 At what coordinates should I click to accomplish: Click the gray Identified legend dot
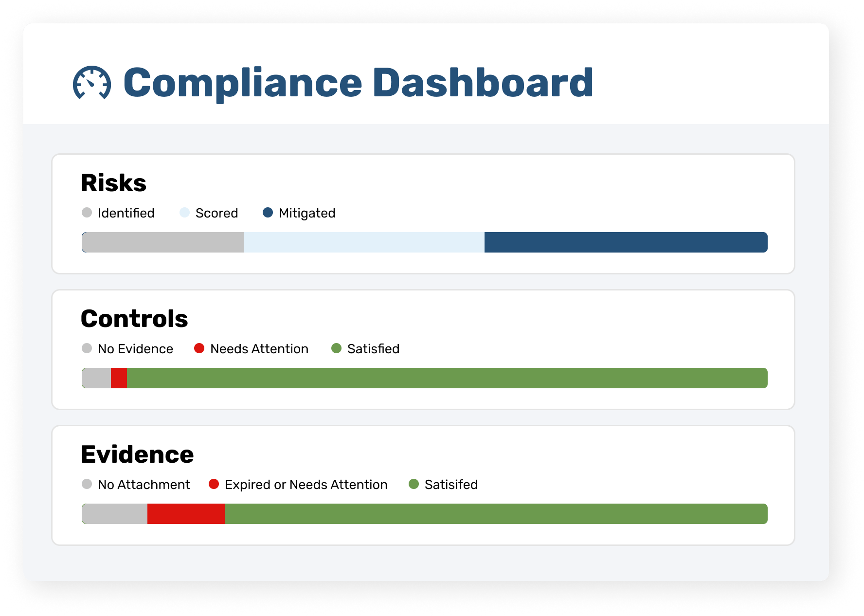coord(87,213)
